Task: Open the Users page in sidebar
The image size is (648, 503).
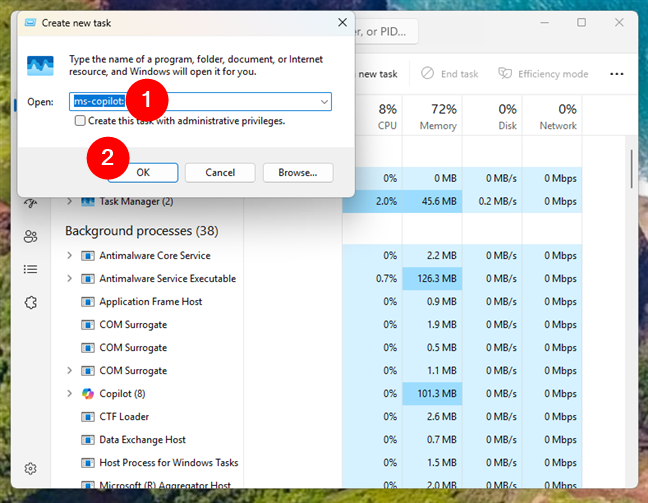Action: (31, 236)
